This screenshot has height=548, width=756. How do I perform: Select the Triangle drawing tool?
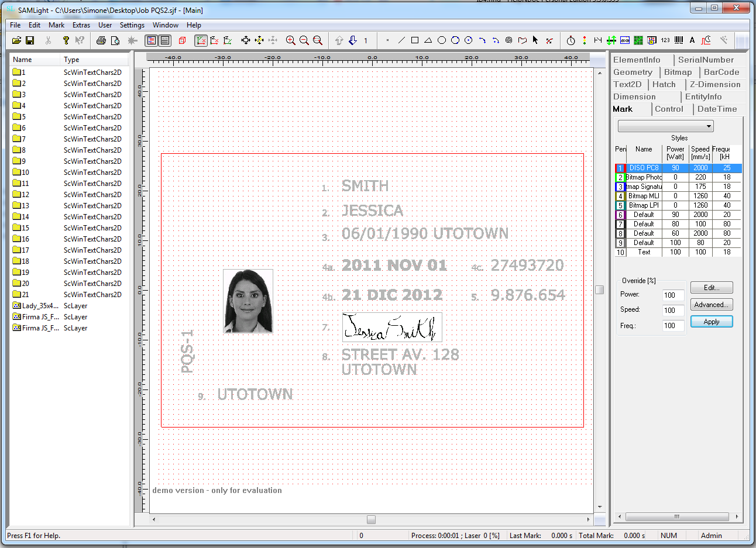[x=428, y=40]
